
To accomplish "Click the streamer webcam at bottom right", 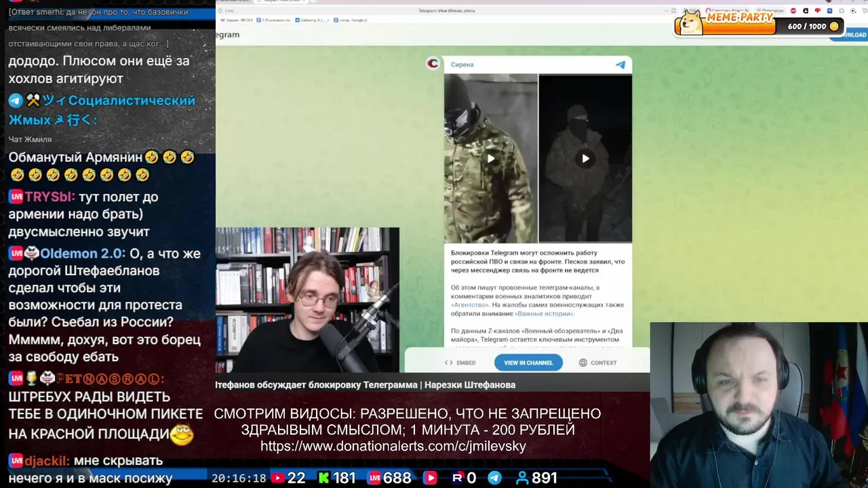I will 759,405.
